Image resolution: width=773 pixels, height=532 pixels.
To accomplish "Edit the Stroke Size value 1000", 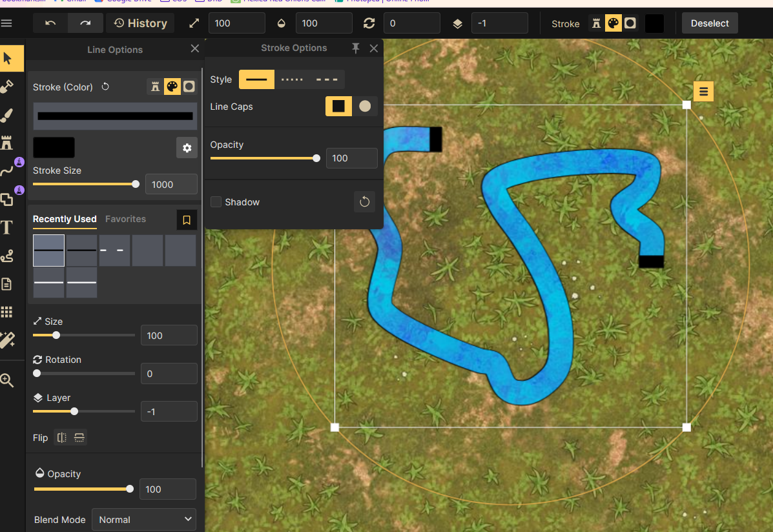I will [171, 185].
